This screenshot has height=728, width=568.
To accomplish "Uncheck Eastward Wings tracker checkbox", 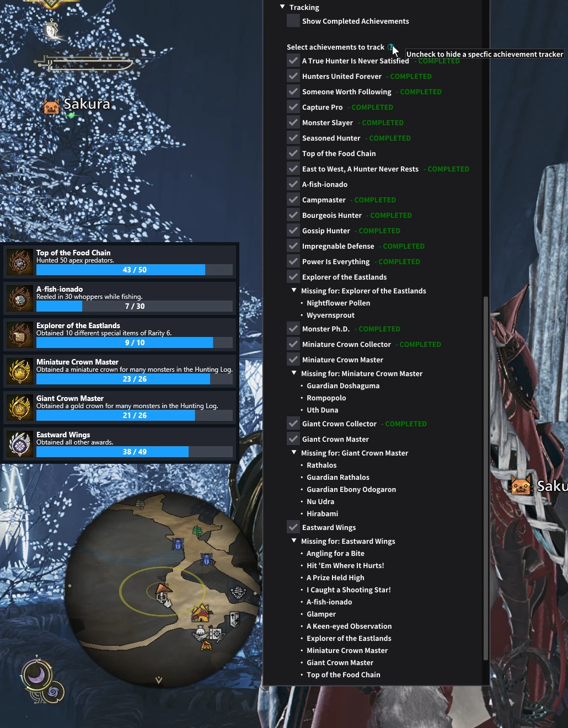I will click(293, 527).
